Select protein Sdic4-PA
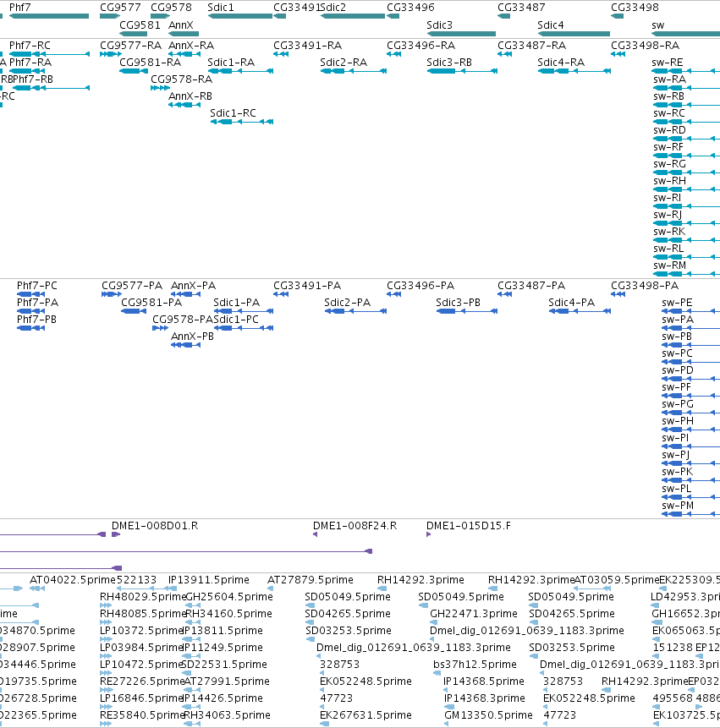This screenshot has width=720, height=728. pos(580,311)
